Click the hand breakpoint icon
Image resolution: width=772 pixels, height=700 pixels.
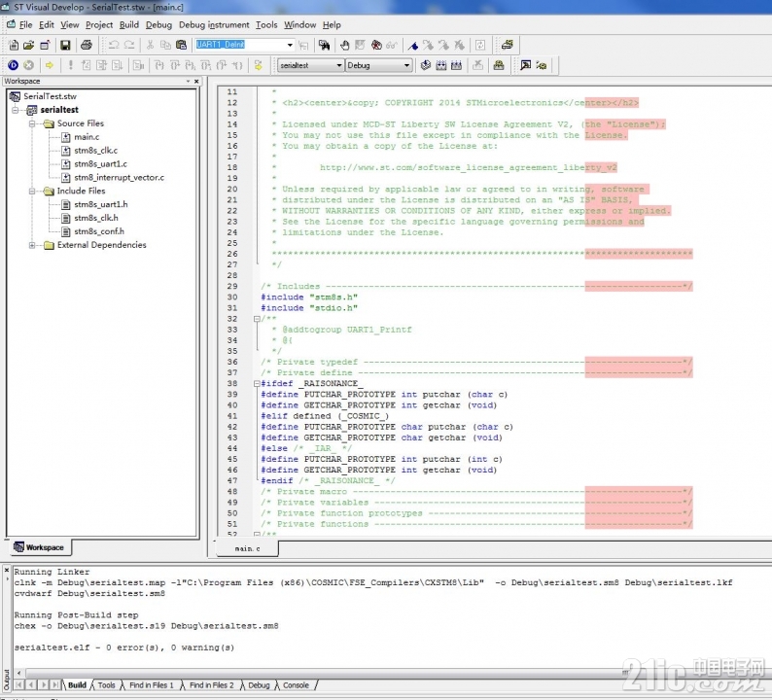pyautogui.click(x=344, y=46)
